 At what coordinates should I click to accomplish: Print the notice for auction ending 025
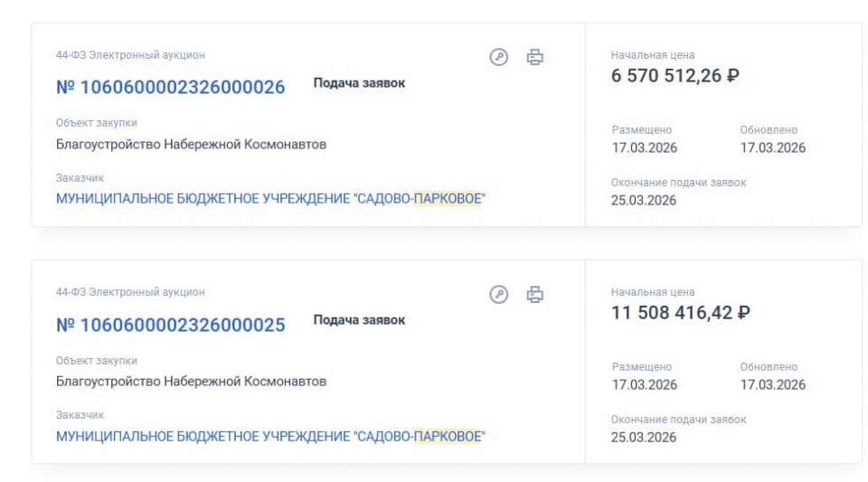point(535,294)
